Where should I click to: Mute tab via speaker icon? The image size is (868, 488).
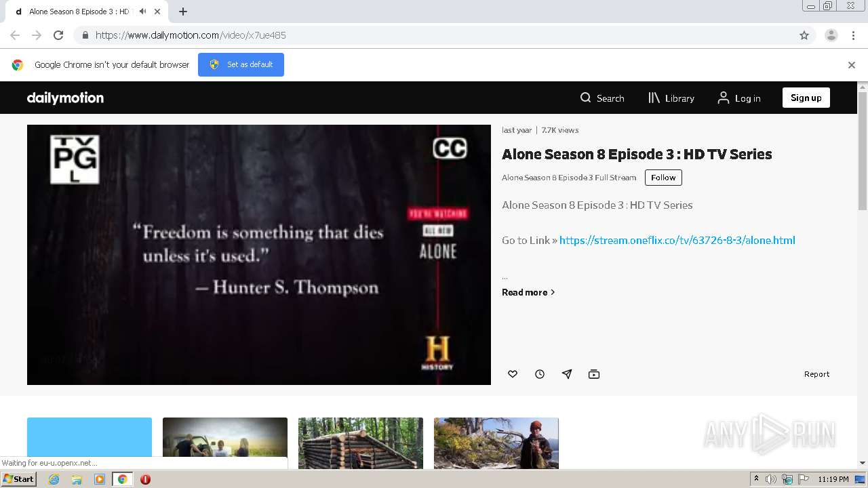pos(142,12)
